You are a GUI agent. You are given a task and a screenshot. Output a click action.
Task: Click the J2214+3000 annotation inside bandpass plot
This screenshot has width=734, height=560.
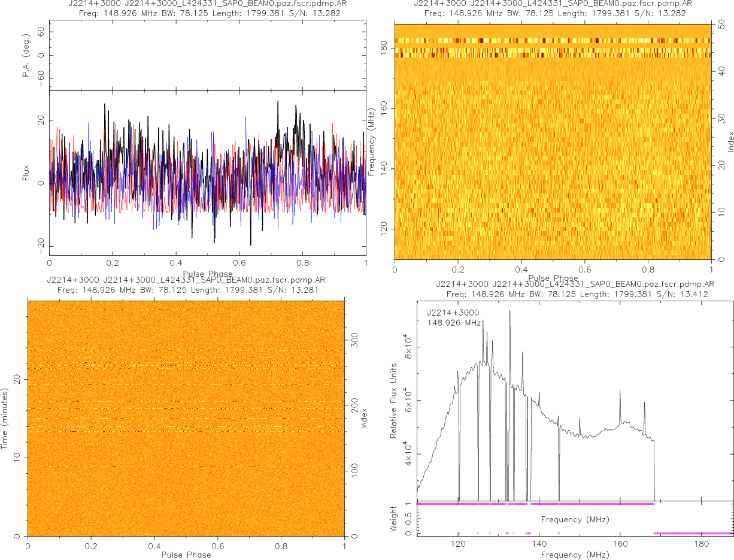(453, 313)
